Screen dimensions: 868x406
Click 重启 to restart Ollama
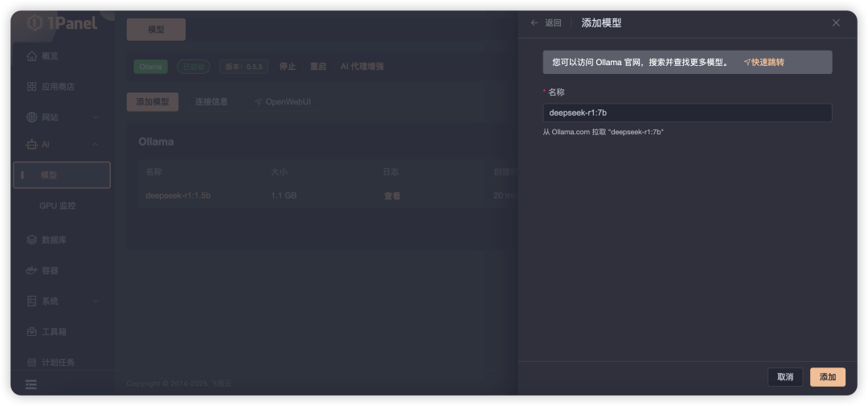318,67
